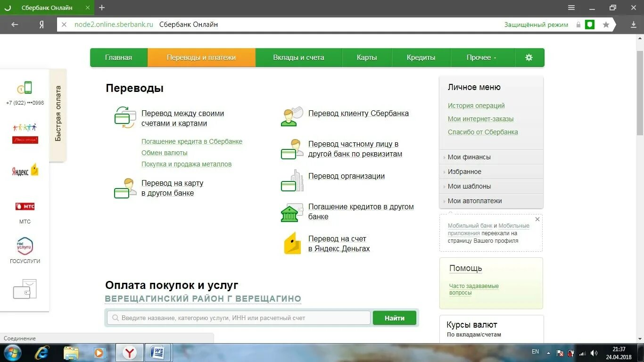The height and width of the screenshot is (362, 644).
Task: Open Спасибо от Сбербанка link
Action: click(483, 132)
